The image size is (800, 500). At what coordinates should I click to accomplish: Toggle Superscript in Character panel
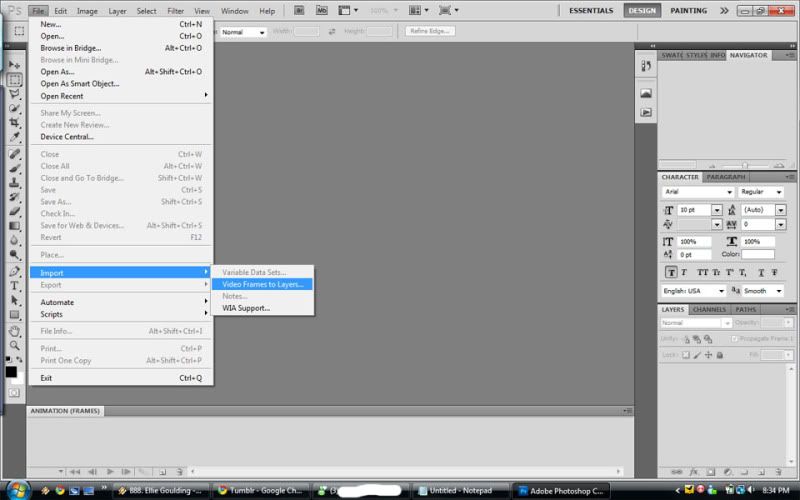[730, 272]
